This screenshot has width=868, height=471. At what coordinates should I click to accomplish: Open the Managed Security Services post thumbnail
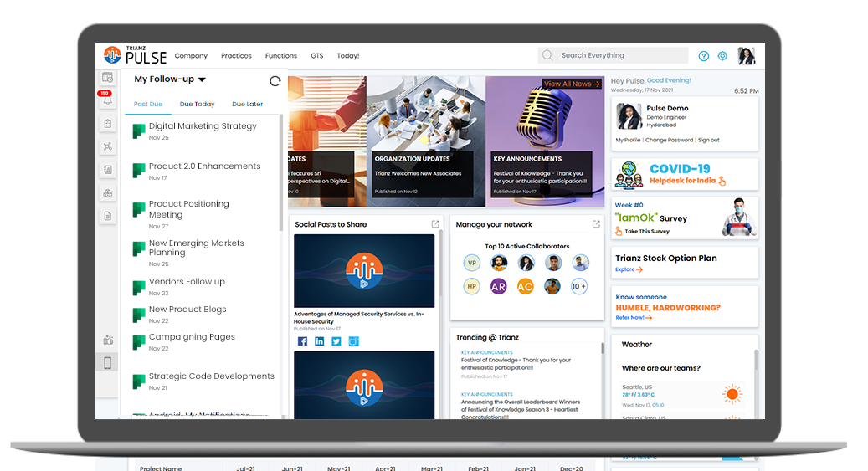pyautogui.click(x=364, y=271)
